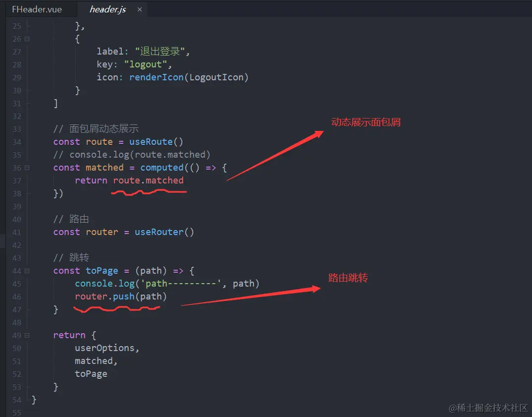The height and width of the screenshot is (417, 532).
Task: Click the "logout" key string
Action: pyautogui.click(x=146, y=64)
